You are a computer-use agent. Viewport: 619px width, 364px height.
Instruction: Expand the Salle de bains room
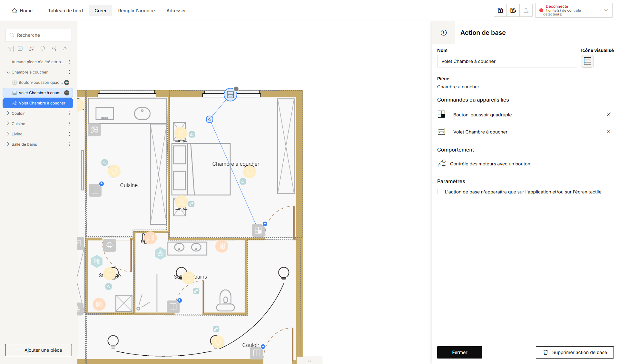pyautogui.click(x=8, y=144)
